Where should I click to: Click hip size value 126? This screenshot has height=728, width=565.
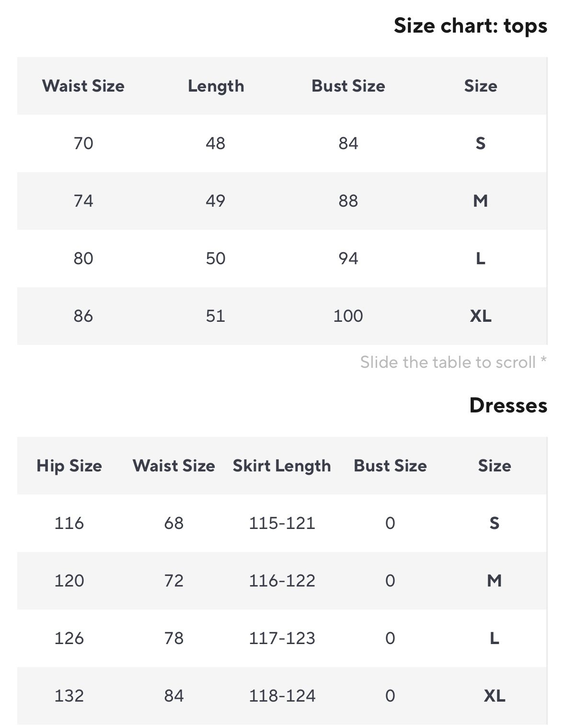[x=69, y=638]
